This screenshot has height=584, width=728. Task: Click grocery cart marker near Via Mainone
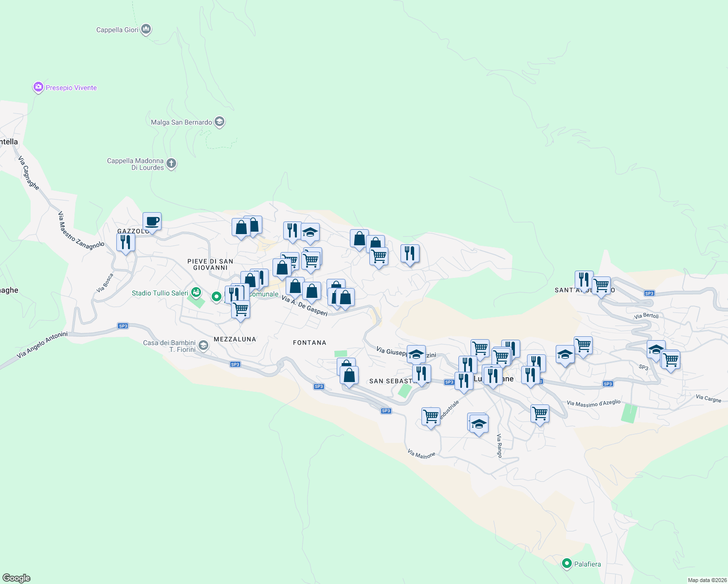431,417
